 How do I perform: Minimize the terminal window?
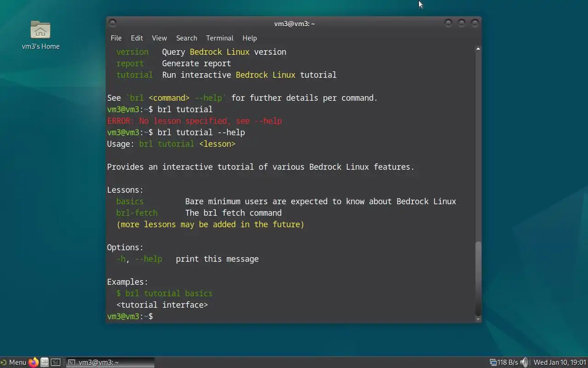point(448,23)
